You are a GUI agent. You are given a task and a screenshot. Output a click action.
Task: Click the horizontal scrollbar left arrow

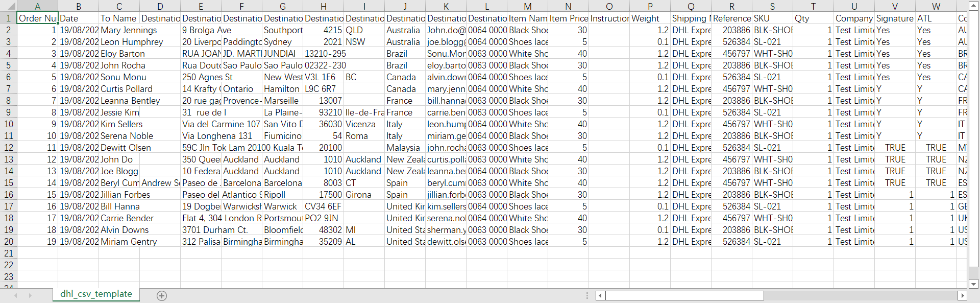point(600,295)
